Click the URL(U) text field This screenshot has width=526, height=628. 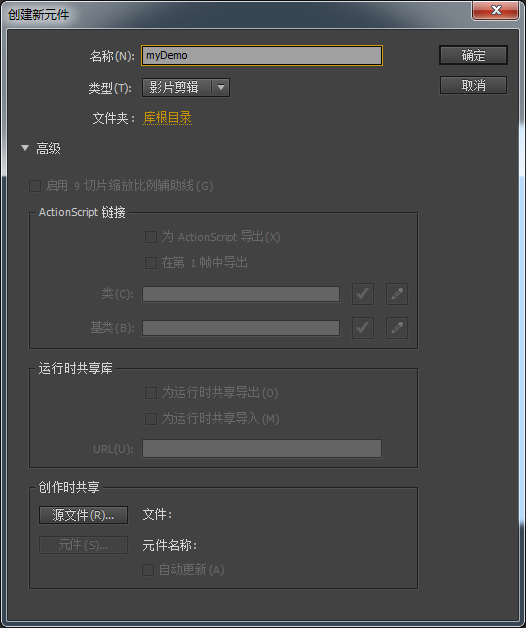pos(262,449)
